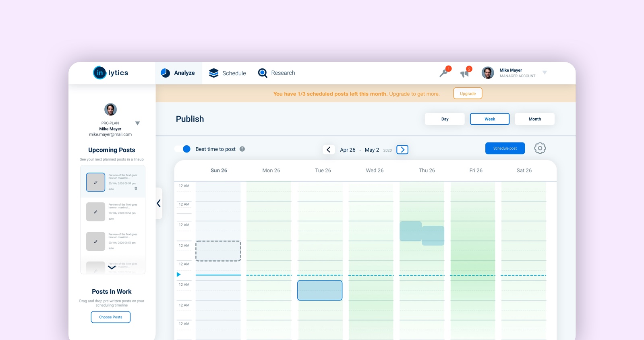Image resolution: width=644 pixels, height=340 pixels.
Task: Follow the "Upgrade to get more." link
Action: coord(414,94)
